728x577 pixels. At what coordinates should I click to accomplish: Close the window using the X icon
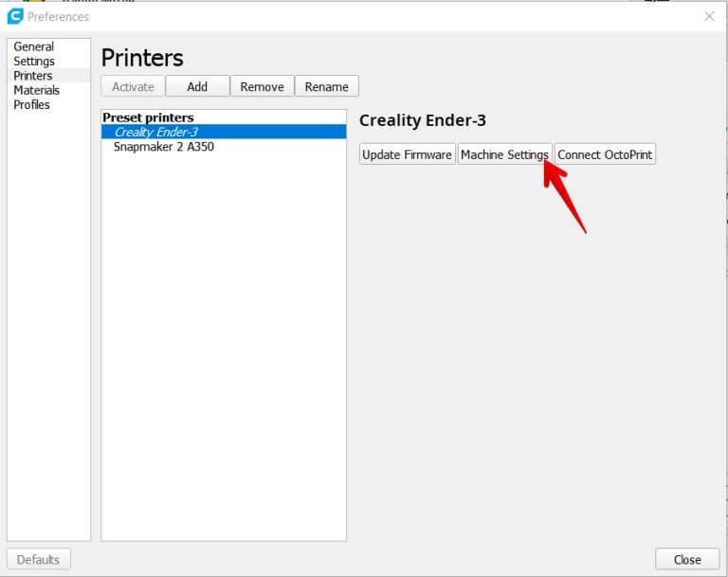coord(709,17)
